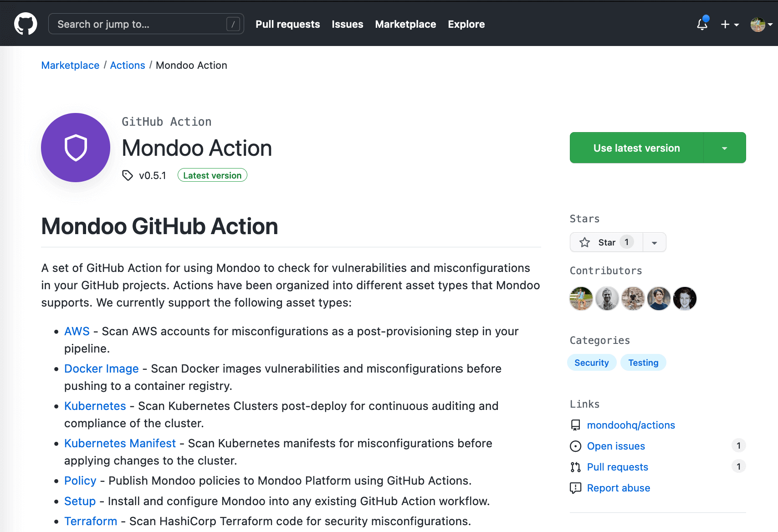Click the star icon inside the Star button
This screenshot has height=532, width=778.
click(584, 242)
